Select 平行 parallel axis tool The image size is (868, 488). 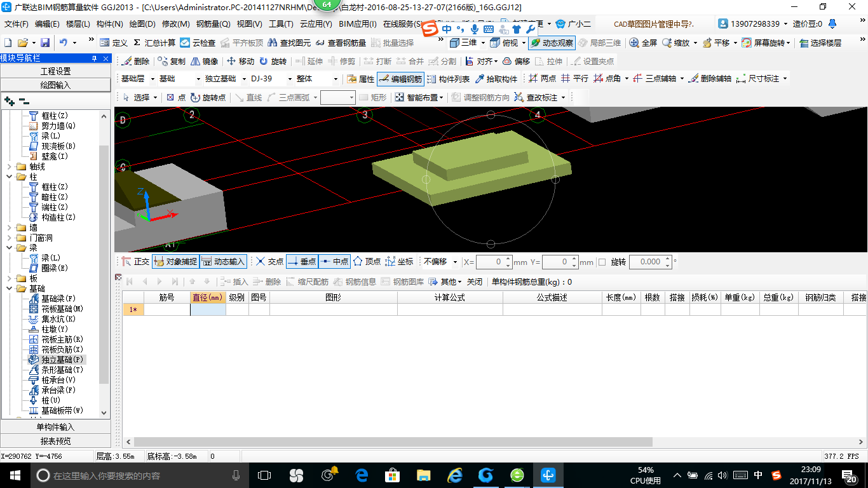[574, 79]
